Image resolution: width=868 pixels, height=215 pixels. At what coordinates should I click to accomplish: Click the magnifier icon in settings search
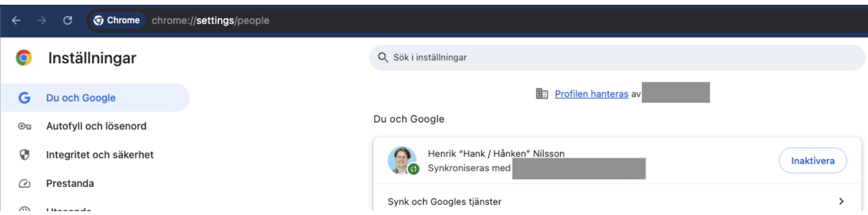click(383, 58)
